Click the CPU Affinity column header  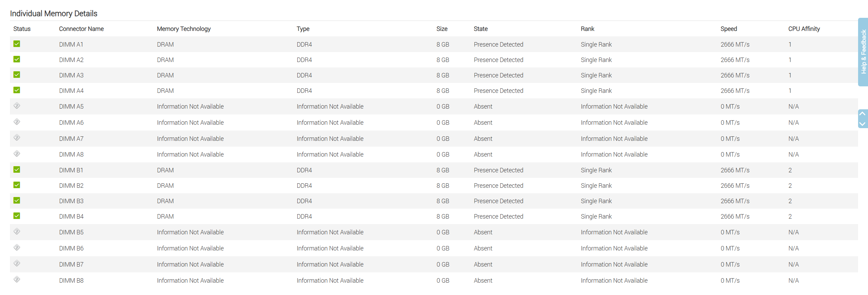click(x=804, y=29)
